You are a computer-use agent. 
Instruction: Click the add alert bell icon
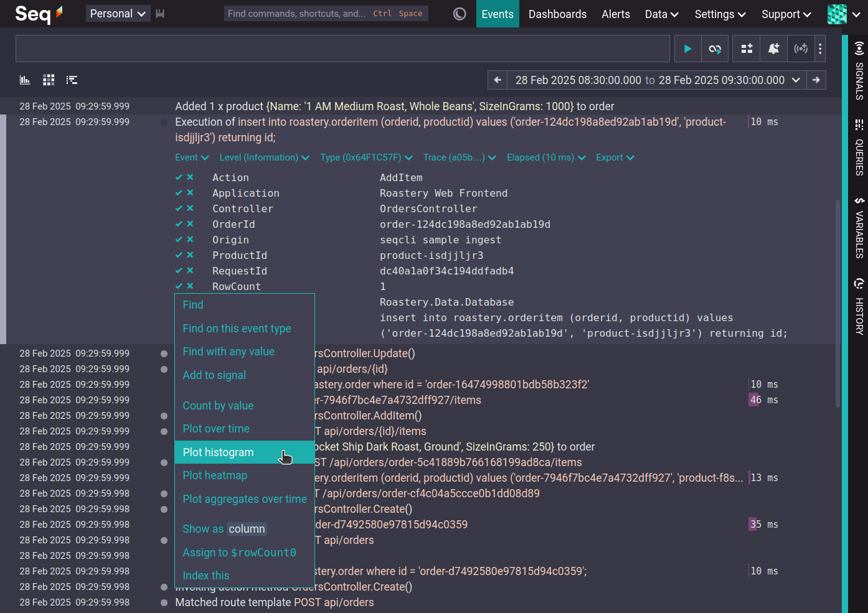pyautogui.click(x=774, y=49)
